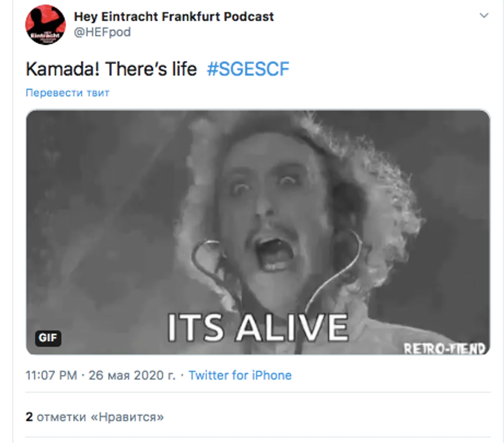504x443 pixels.
Task: Open the Hey Eintracht Frankfurt Podcast display name
Action: pos(174,17)
